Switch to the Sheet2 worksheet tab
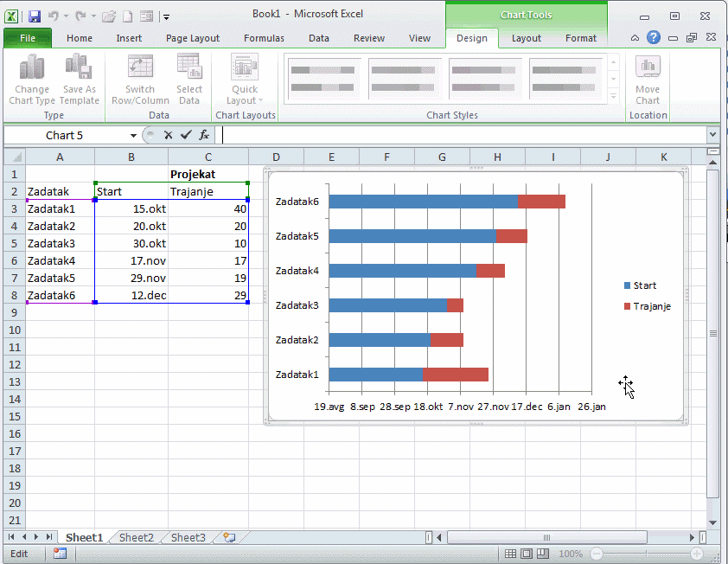 point(136,537)
